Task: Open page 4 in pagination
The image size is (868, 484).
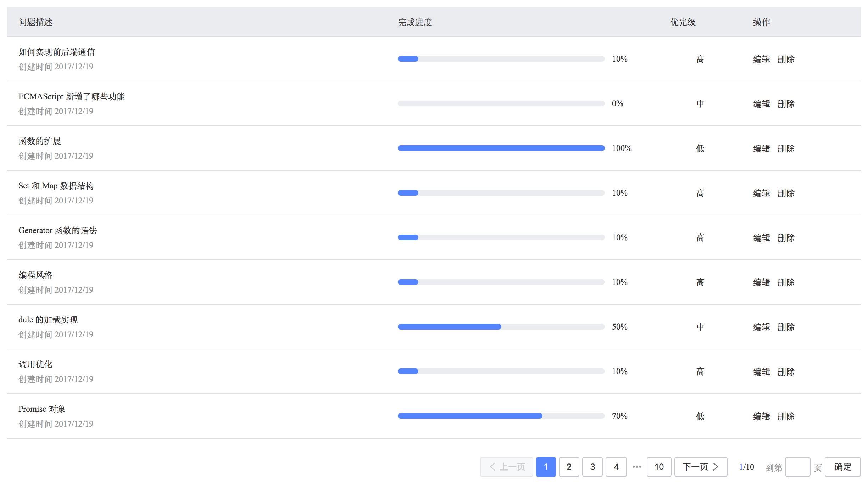Action: (x=616, y=467)
